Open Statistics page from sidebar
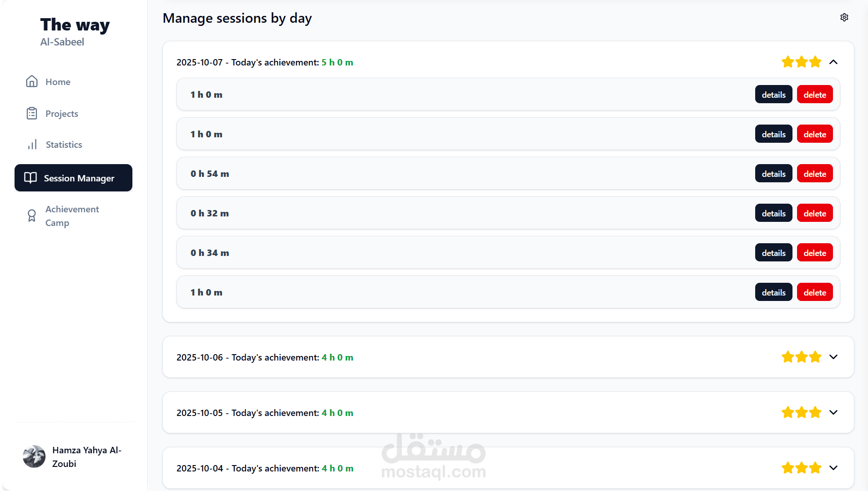 pyautogui.click(x=73, y=145)
